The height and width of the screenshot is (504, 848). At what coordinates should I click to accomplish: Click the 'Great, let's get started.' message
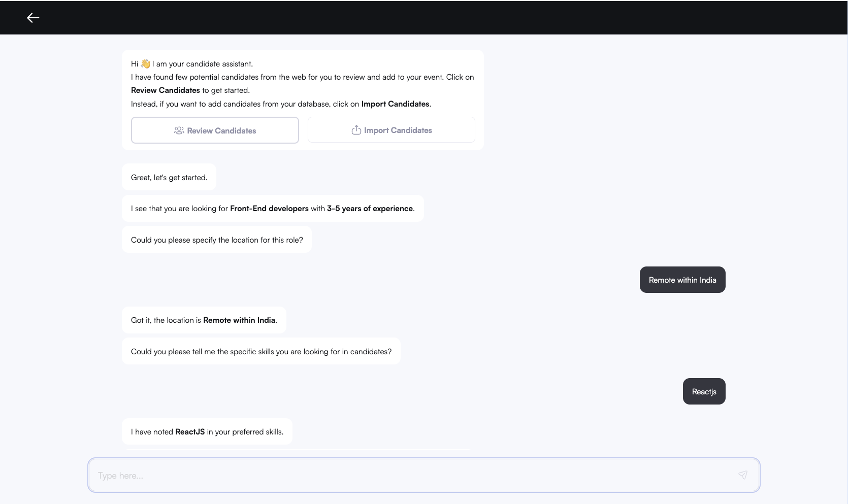[169, 177]
